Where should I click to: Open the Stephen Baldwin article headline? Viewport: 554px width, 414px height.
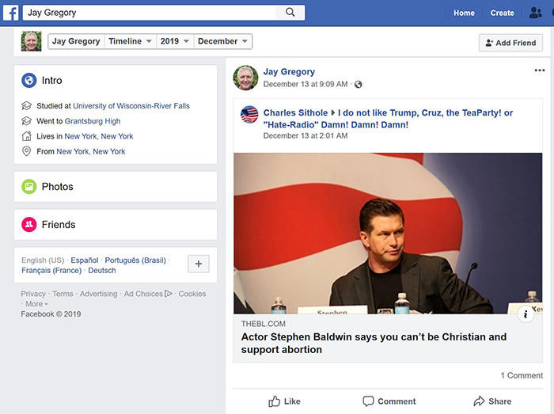coord(374,343)
